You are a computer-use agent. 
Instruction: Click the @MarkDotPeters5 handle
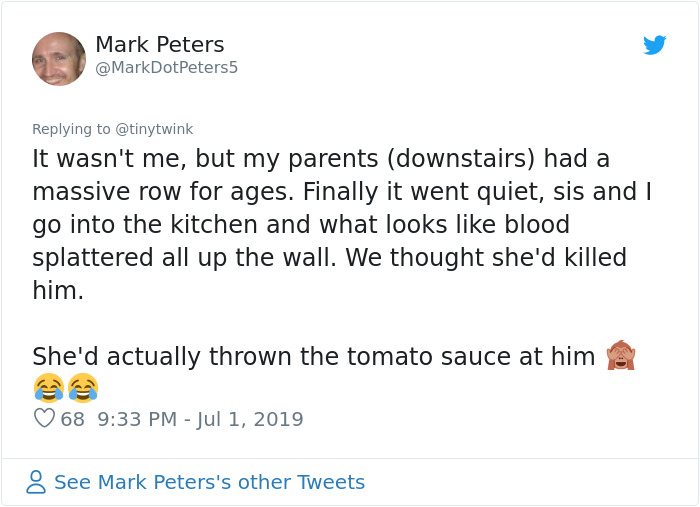click(x=167, y=68)
